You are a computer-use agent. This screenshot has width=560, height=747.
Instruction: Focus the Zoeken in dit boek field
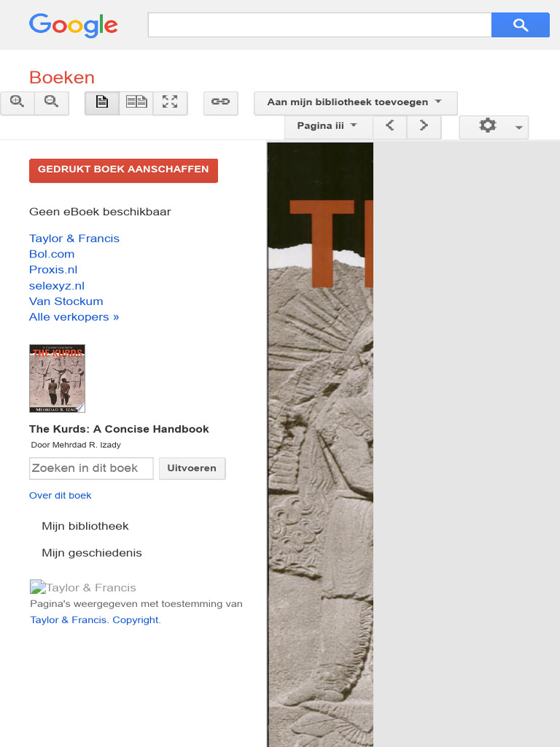pyautogui.click(x=91, y=468)
